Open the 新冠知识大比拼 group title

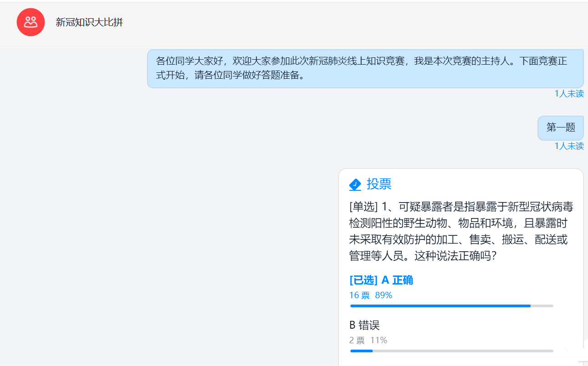point(89,22)
